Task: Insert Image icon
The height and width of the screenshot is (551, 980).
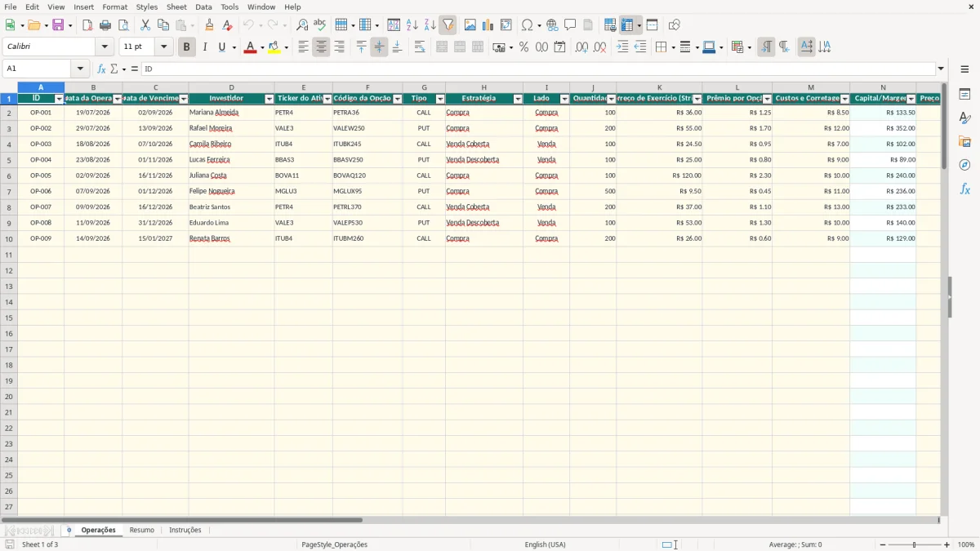Action: click(x=470, y=25)
